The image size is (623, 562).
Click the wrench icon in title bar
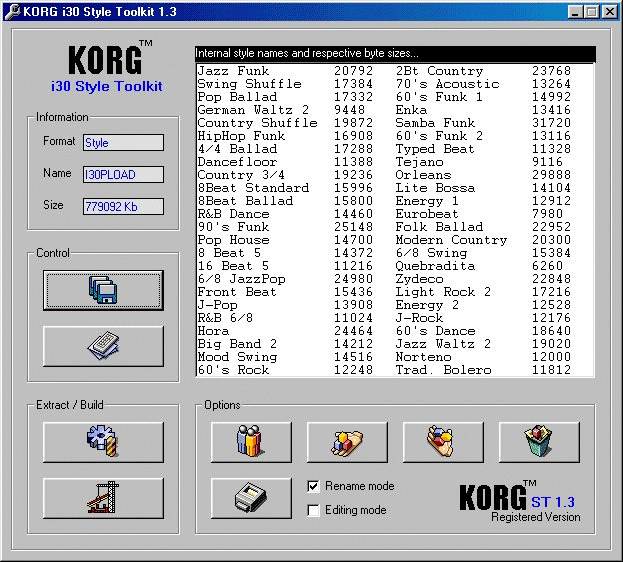[13, 11]
